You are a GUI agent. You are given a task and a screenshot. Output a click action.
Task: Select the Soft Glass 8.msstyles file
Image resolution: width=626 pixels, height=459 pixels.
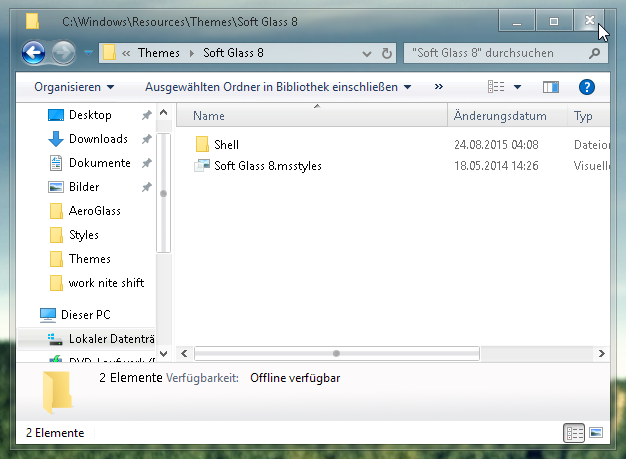(x=267, y=165)
